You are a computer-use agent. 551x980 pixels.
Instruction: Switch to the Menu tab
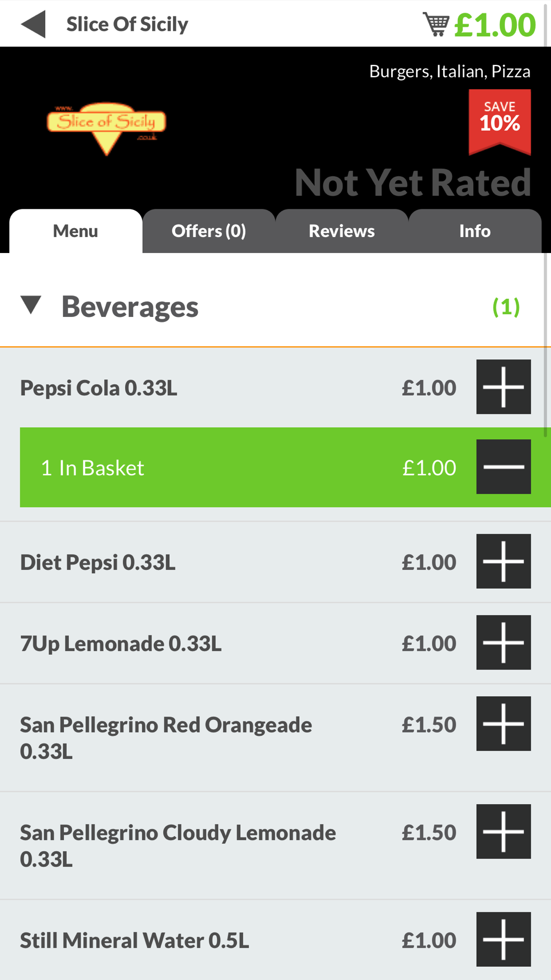coord(75,231)
